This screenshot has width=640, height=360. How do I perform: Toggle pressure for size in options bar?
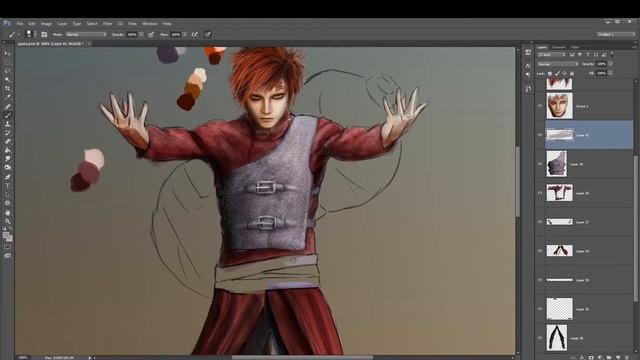click(x=208, y=35)
